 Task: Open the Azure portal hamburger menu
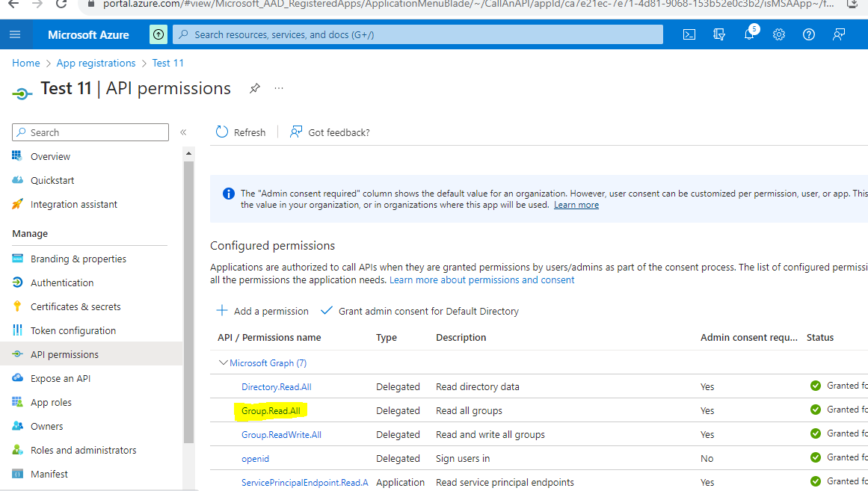pos(15,34)
